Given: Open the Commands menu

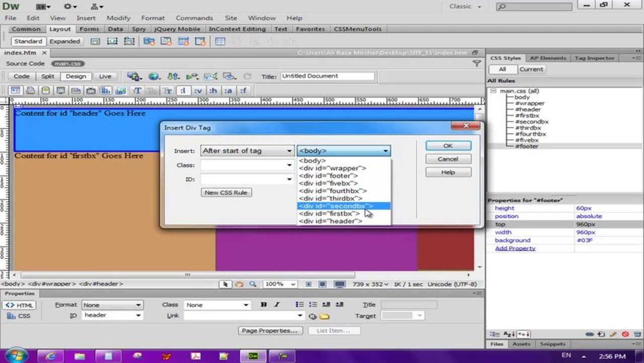Looking at the screenshot, I should tap(194, 18).
